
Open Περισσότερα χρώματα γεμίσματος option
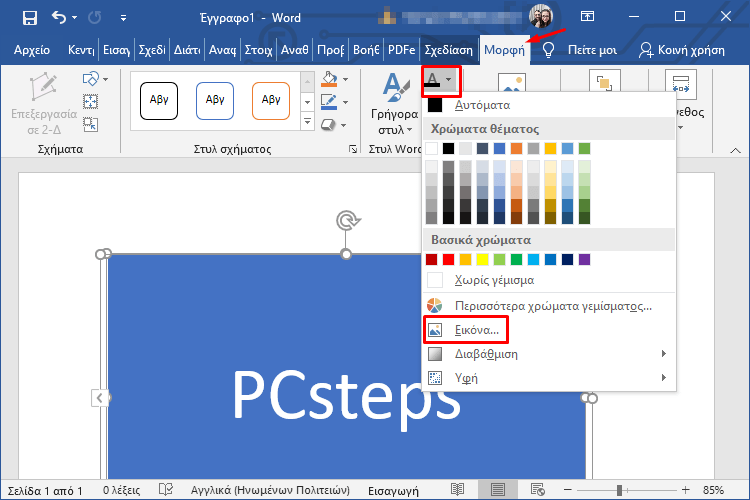tap(549, 306)
